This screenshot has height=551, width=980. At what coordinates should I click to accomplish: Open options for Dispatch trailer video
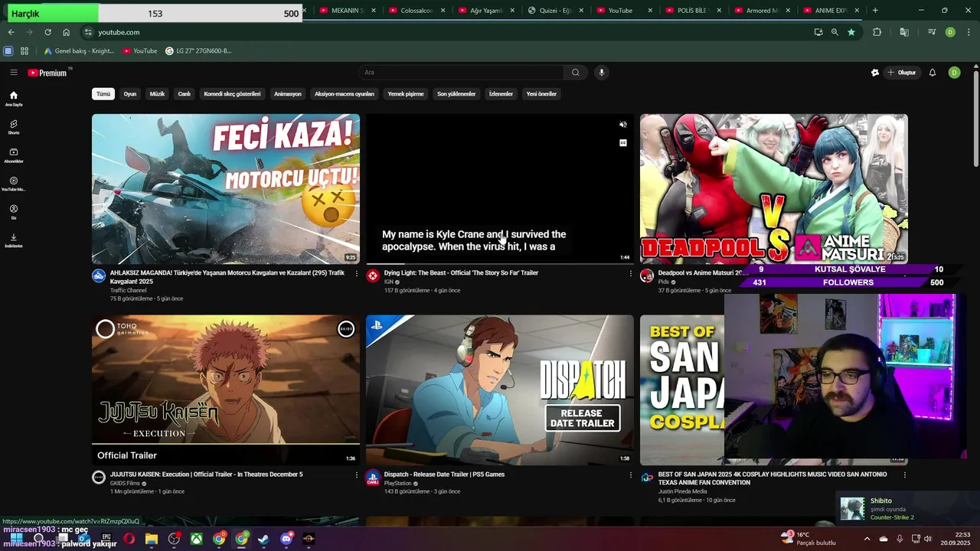tap(631, 475)
